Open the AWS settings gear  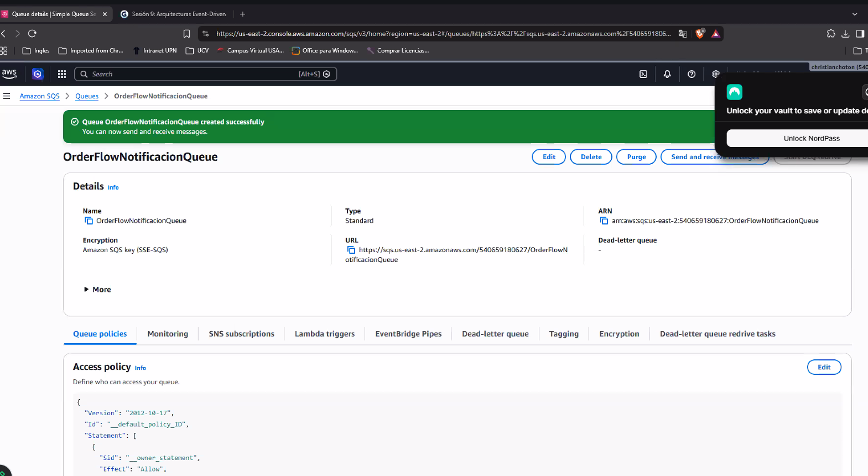tap(715, 74)
